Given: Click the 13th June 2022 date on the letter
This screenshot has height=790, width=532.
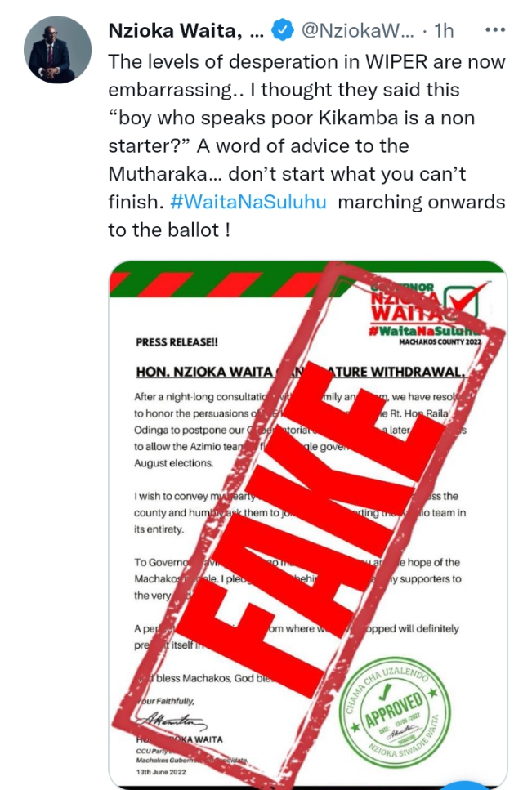Looking at the screenshot, I should [162, 770].
